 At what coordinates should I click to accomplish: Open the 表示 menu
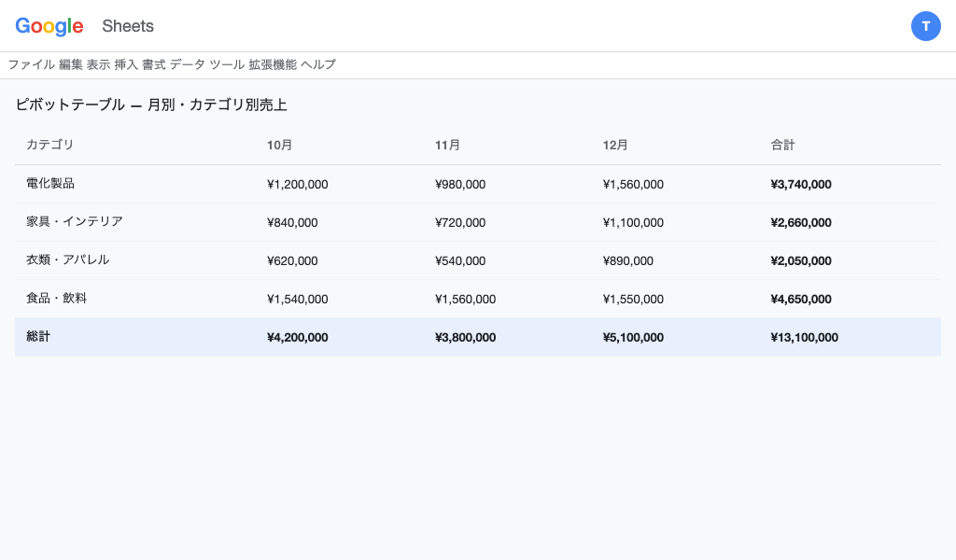98,64
